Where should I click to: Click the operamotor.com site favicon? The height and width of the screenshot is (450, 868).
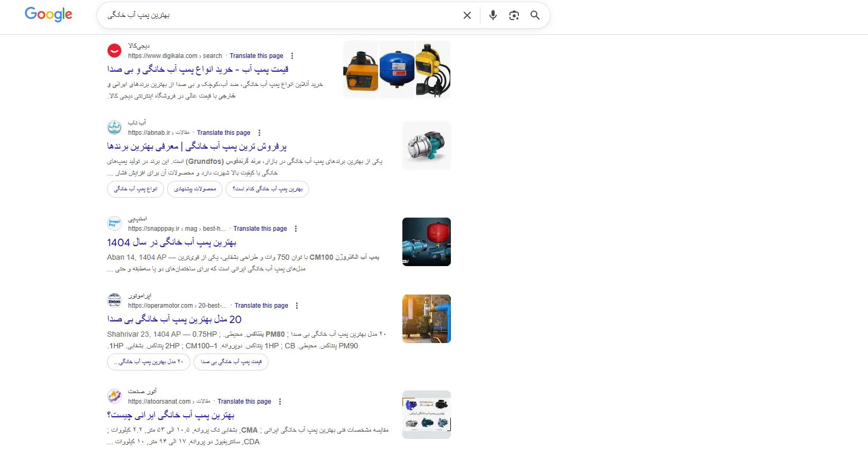point(114,300)
